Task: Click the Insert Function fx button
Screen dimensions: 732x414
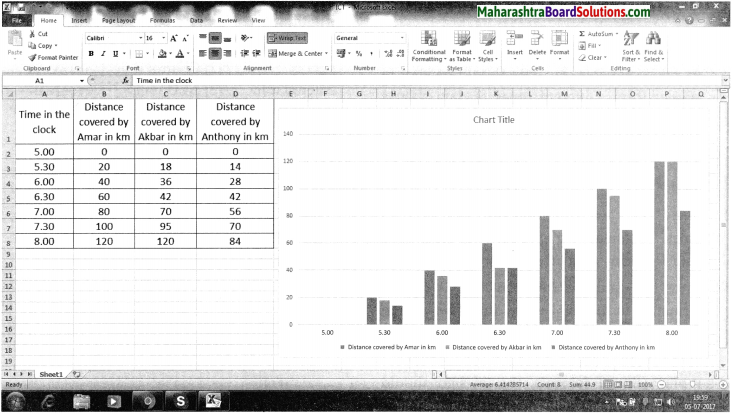Action: click(125, 81)
